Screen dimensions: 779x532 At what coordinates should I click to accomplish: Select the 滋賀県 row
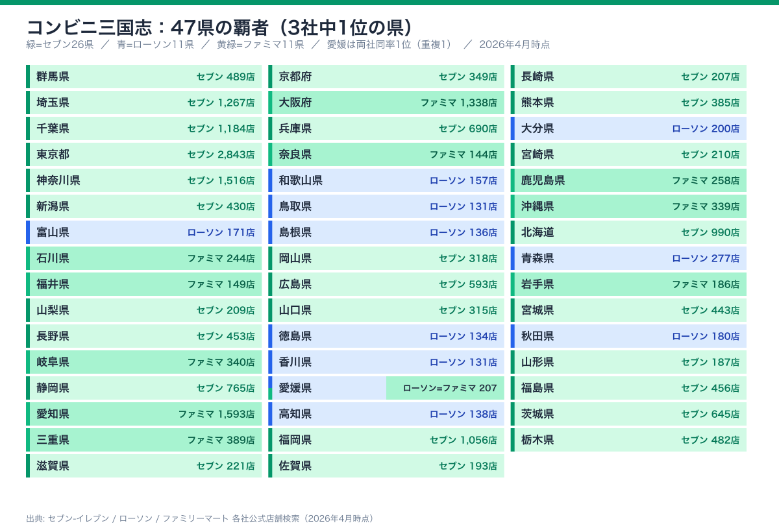(144, 466)
